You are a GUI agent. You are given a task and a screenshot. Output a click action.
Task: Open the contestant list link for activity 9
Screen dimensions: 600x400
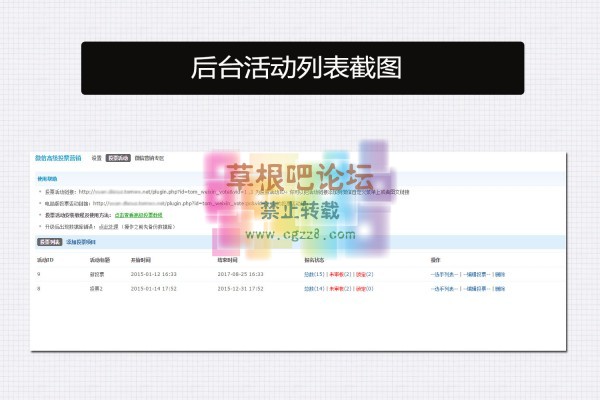coord(444,274)
